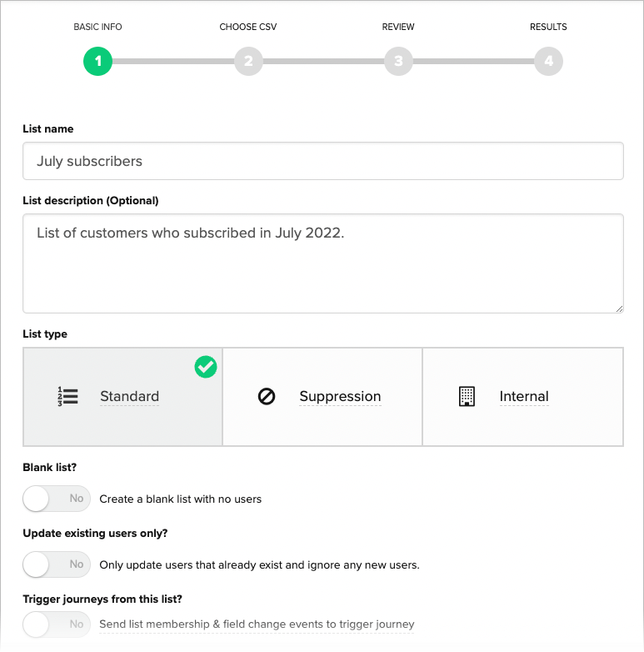Open the Choose CSV step label
Viewport: 644px width, 652px height.
coord(248,27)
